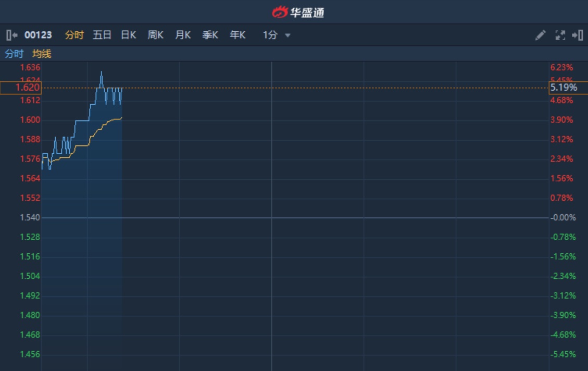Screen dimensions: 588x371
Task: Switch to the 五日 view
Action: (x=102, y=35)
